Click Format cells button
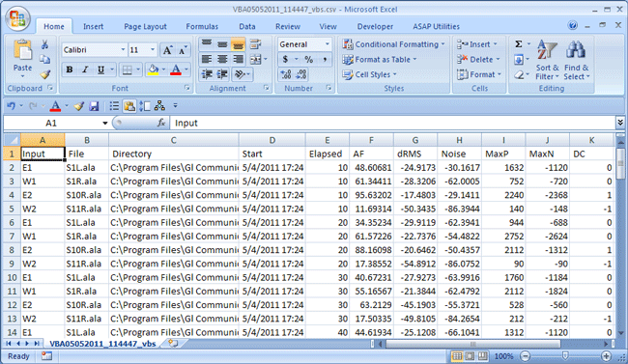This screenshot has height=364, width=628. coord(479,74)
